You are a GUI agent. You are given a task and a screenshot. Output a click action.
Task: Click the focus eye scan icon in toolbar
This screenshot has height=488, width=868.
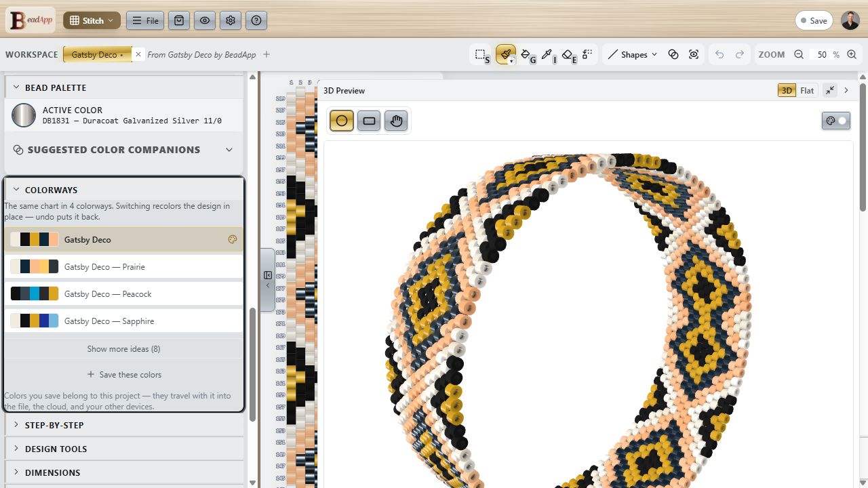(x=694, y=54)
